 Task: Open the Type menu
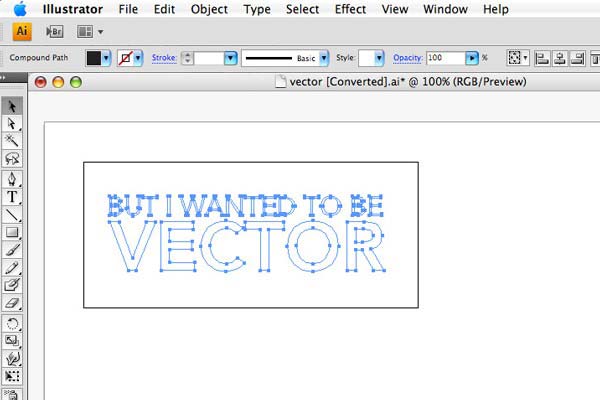tap(257, 9)
